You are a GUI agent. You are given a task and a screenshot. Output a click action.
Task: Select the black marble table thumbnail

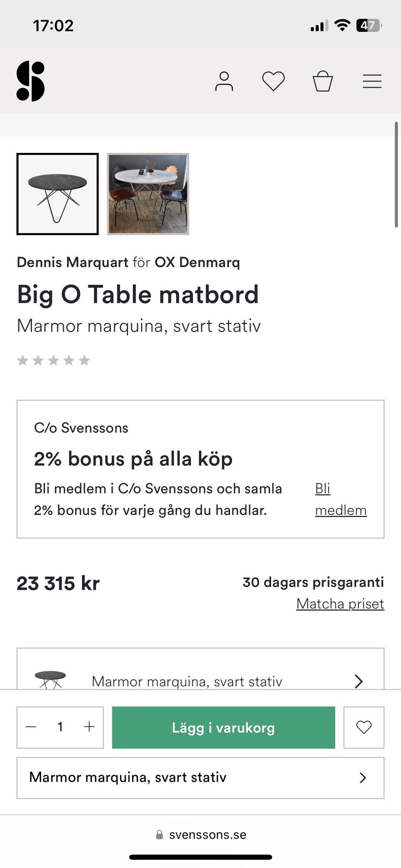coord(58,194)
